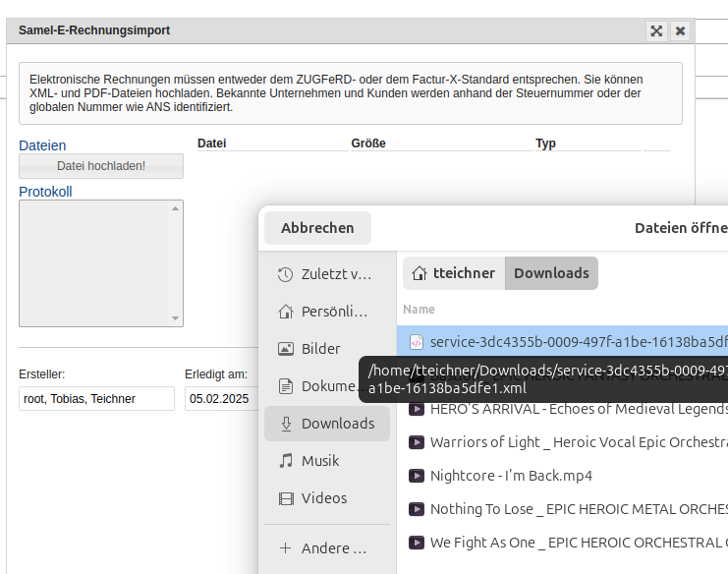Select the service-3dc4355b XML file
The height and width of the screenshot is (574, 728).
point(570,342)
